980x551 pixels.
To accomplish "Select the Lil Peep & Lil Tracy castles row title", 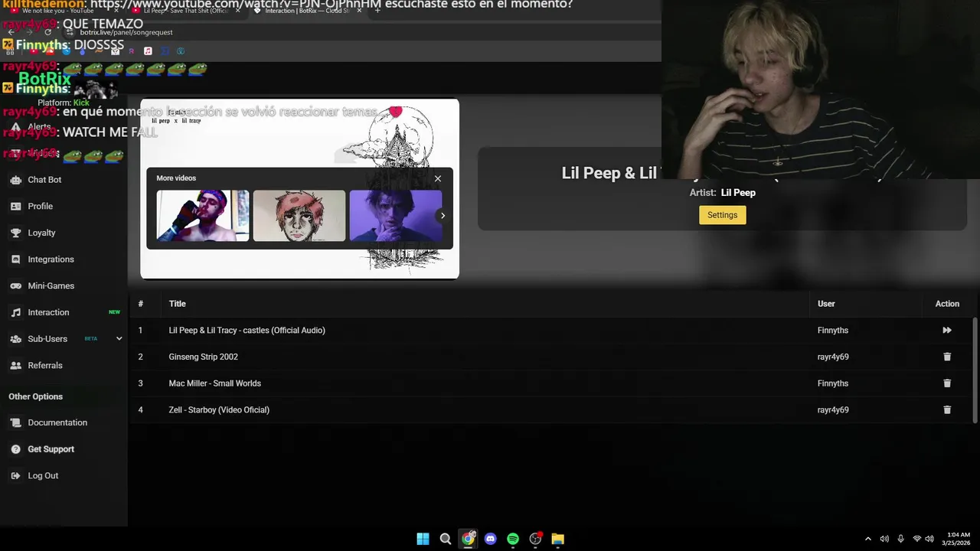I will pyautogui.click(x=247, y=331).
